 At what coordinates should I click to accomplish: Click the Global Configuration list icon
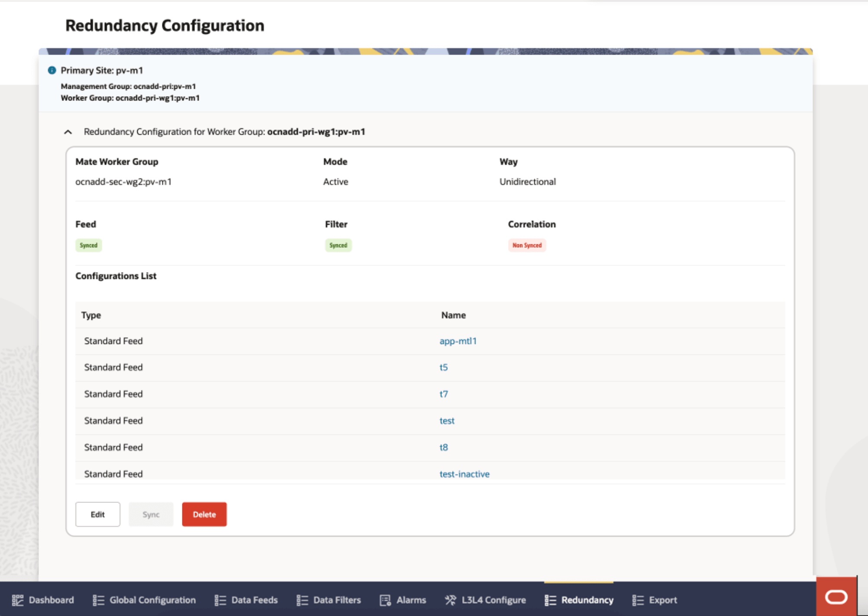pyautogui.click(x=98, y=600)
